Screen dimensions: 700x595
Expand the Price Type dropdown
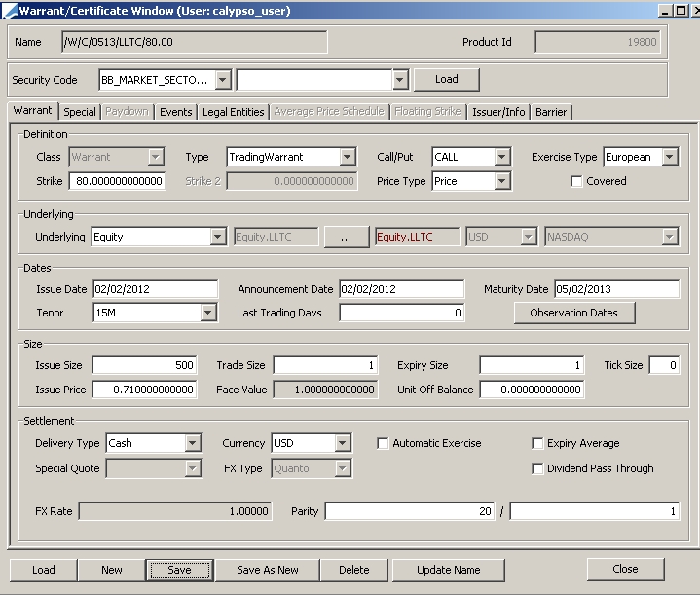(x=501, y=181)
